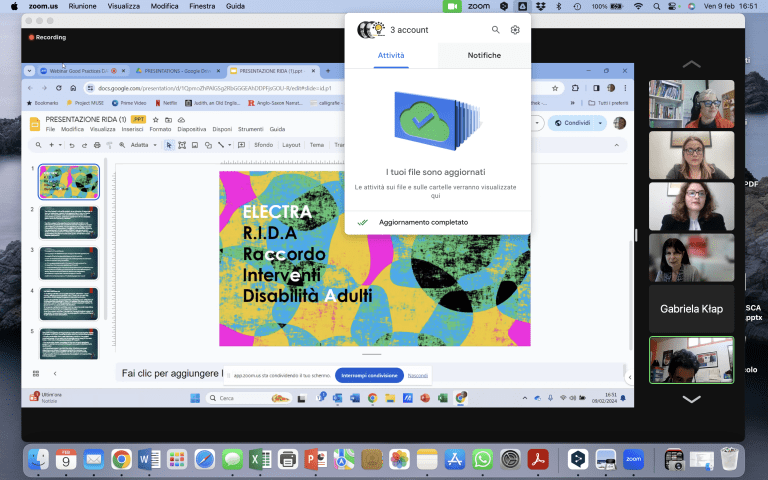Screen dimensions: 768x480
Task: Click the undo icon in Slides toolbar
Action: coord(72,145)
